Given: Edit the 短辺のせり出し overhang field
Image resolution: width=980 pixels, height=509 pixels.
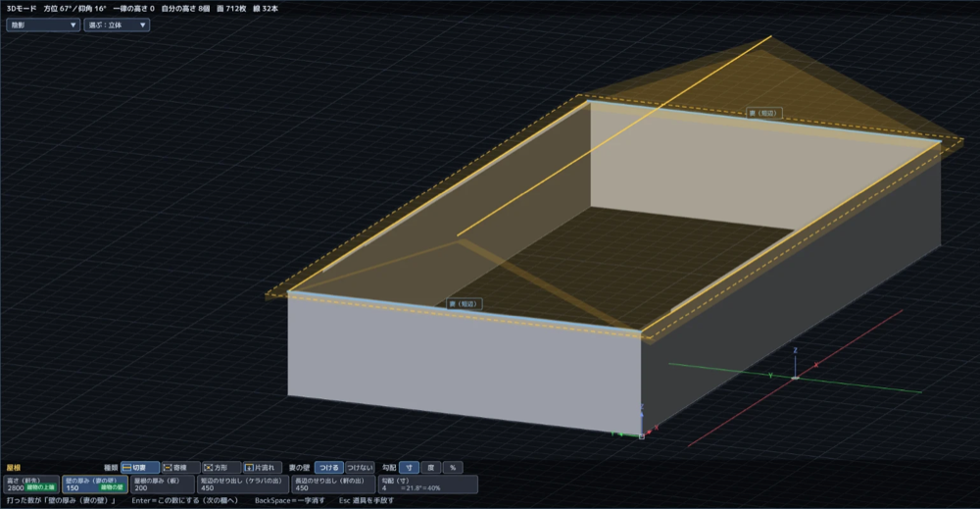Looking at the screenshot, I should [242, 484].
